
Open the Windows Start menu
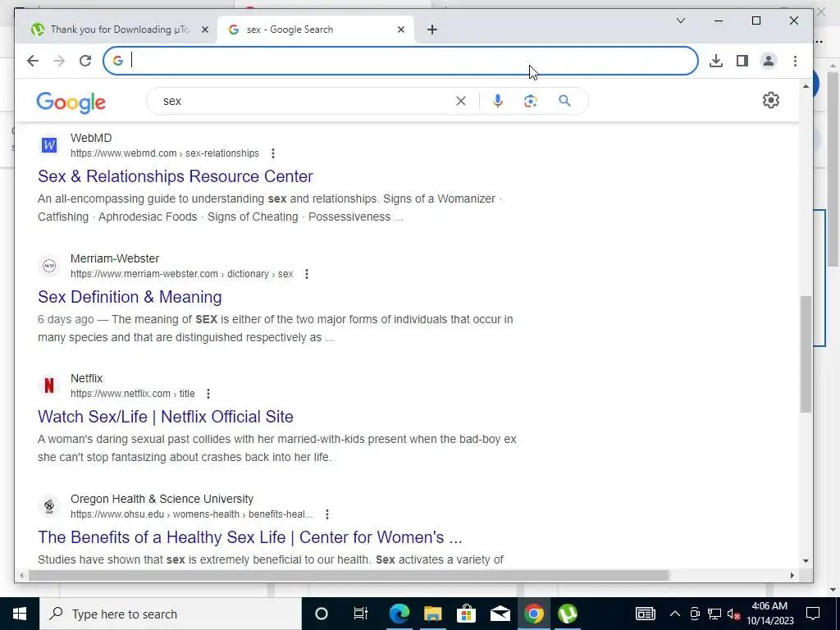click(20, 614)
